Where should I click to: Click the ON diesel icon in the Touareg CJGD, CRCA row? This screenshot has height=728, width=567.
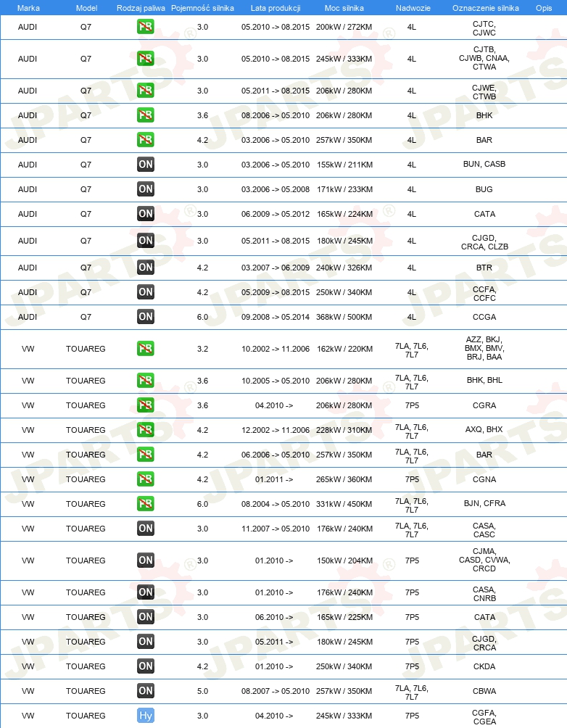click(x=145, y=642)
